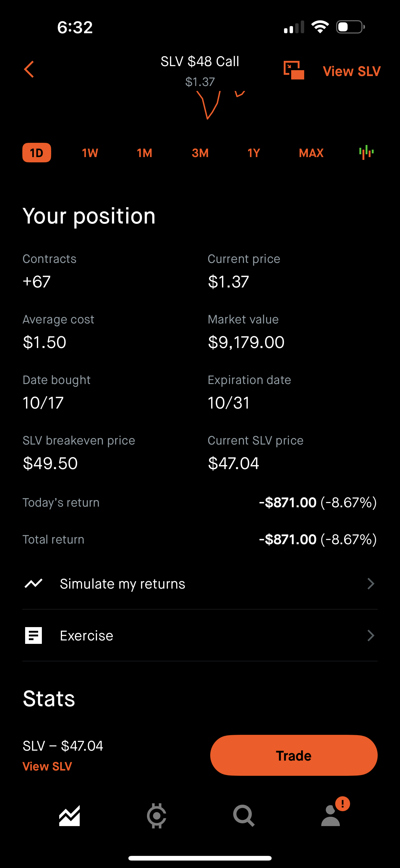Show the MAX chart range
The height and width of the screenshot is (868, 400).
click(311, 153)
